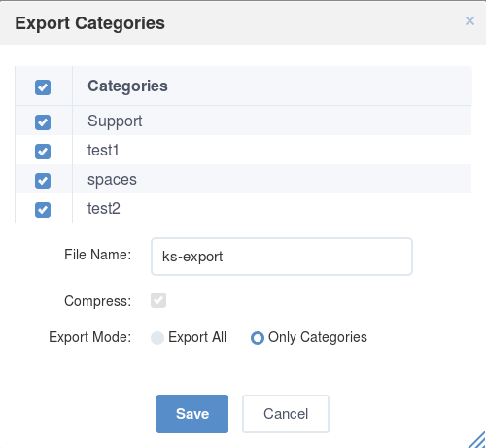Close the Export Categories dialog

coord(469,21)
